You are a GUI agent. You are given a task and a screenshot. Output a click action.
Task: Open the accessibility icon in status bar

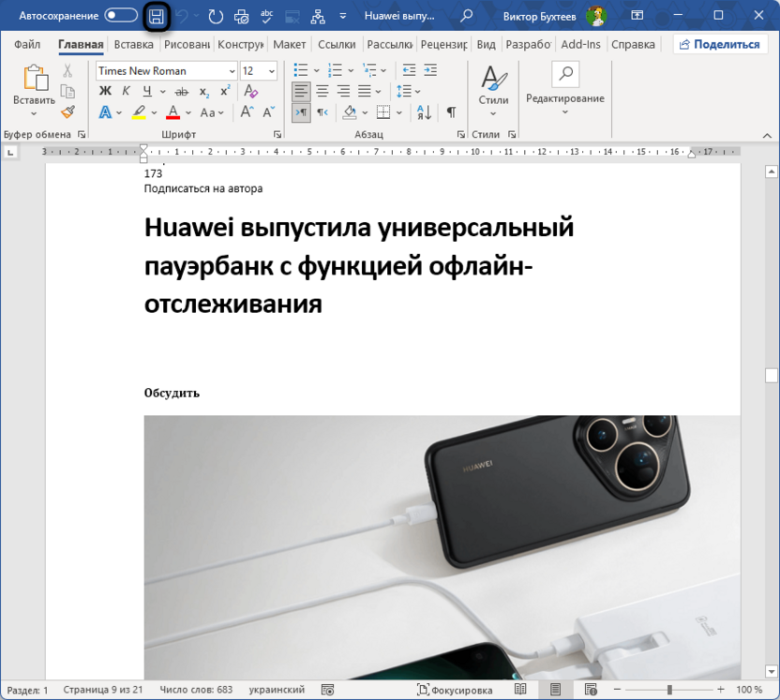327,690
